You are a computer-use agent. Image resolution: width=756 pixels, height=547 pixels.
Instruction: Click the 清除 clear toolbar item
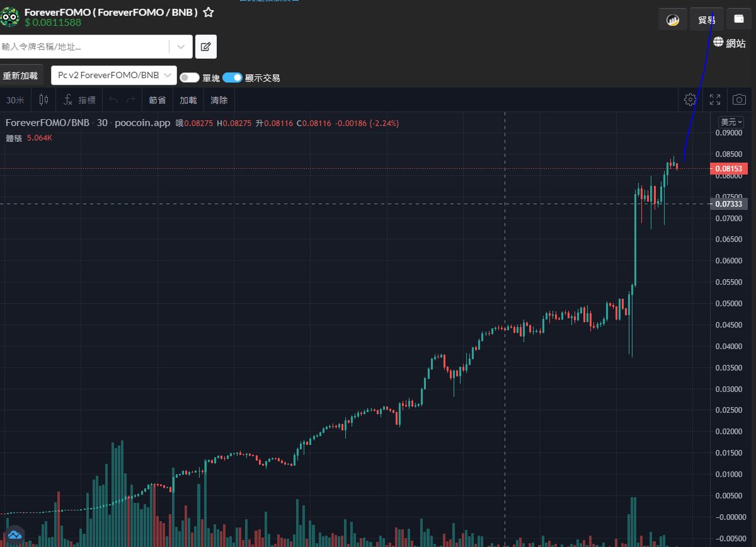(219, 100)
